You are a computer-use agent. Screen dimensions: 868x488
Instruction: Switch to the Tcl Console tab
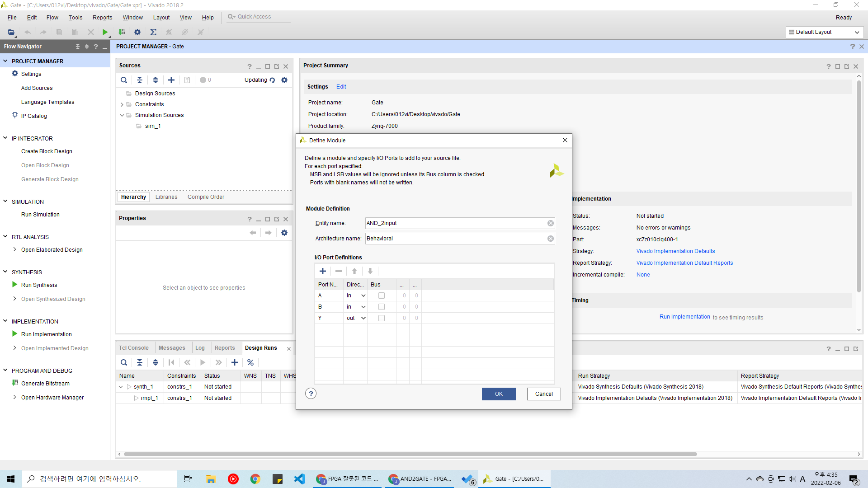(x=134, y=348)
